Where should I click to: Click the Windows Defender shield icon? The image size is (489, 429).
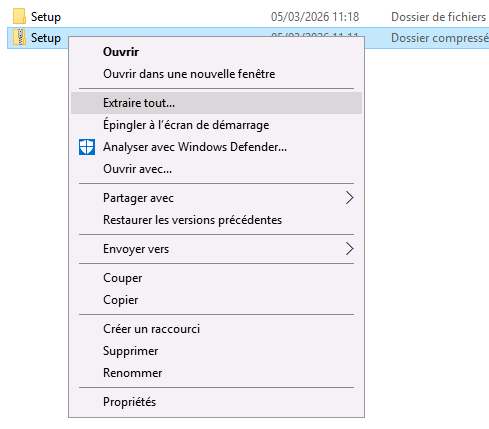point(87,147)
